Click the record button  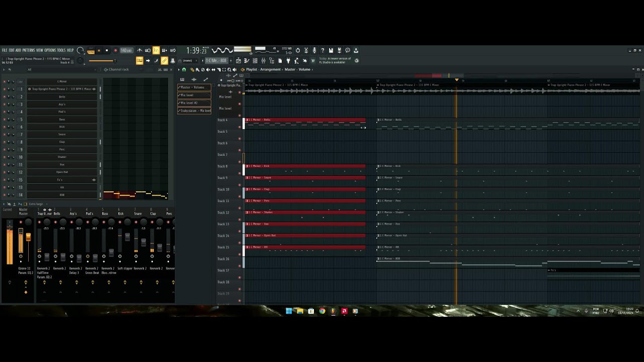tap(116, 51)
